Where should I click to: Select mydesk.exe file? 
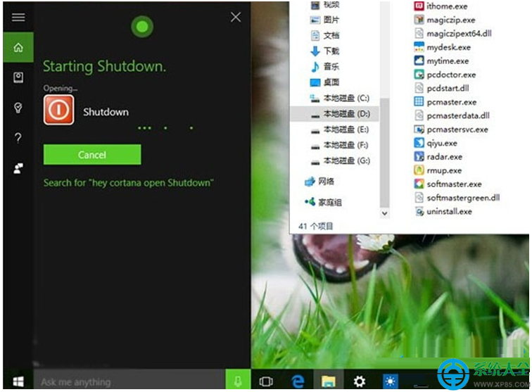click(443, 47)
